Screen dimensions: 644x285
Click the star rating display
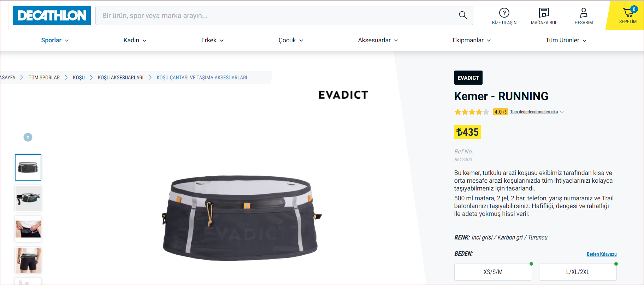[472, 112]
